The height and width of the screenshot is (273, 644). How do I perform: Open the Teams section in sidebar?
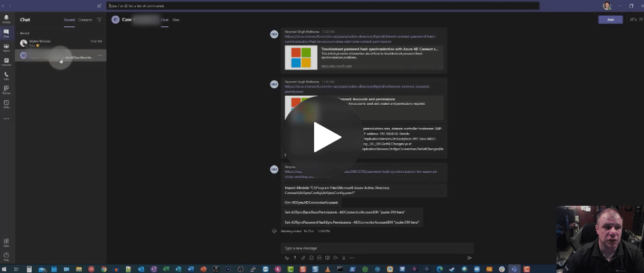(x=6, y=47)
